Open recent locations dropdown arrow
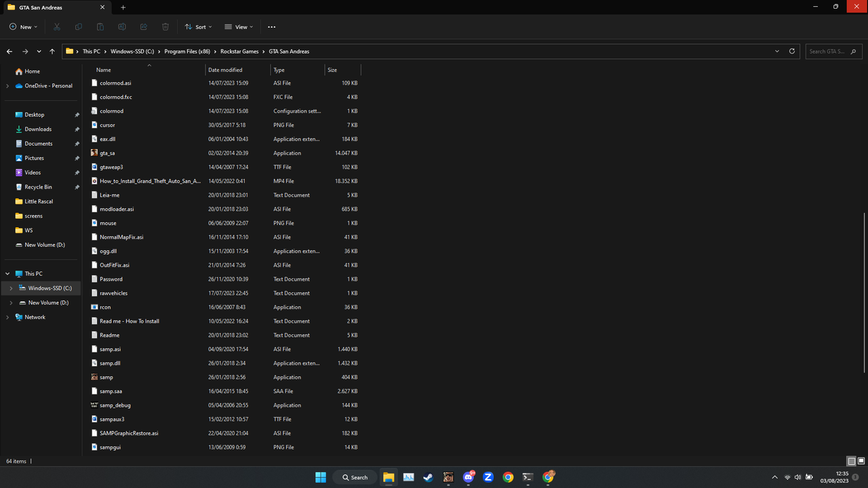 click(x=39, y=52)
